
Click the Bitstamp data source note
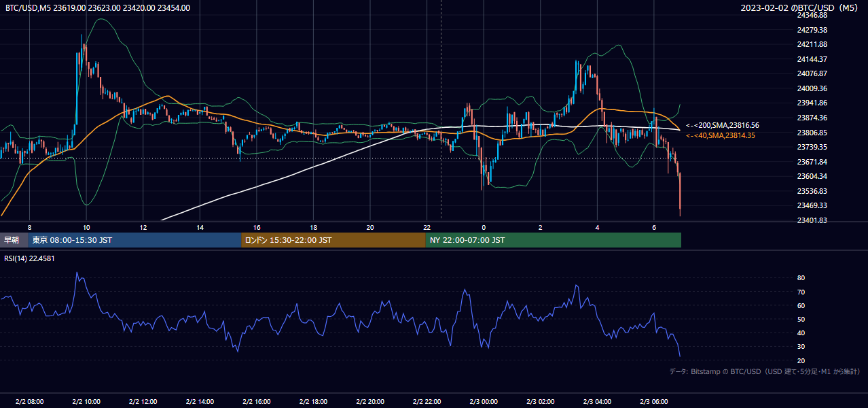point(765,371)
